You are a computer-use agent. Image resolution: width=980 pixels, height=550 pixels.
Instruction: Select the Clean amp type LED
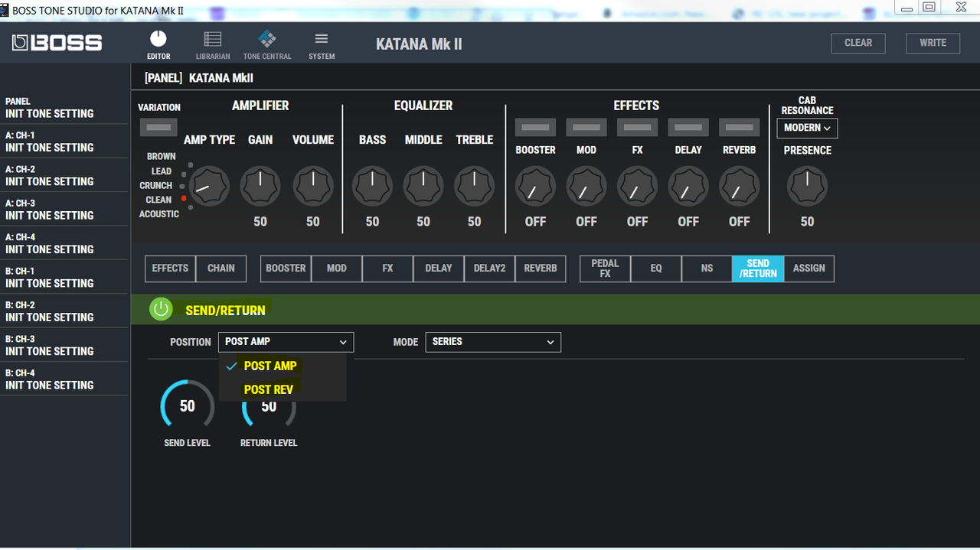pyautogui.click(x=184, y=199)
